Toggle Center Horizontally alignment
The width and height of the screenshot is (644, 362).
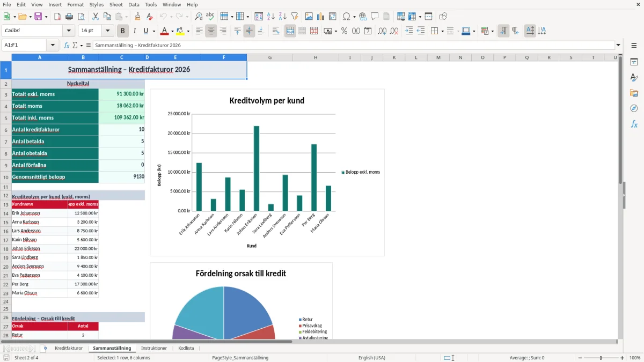click(211, 31)
